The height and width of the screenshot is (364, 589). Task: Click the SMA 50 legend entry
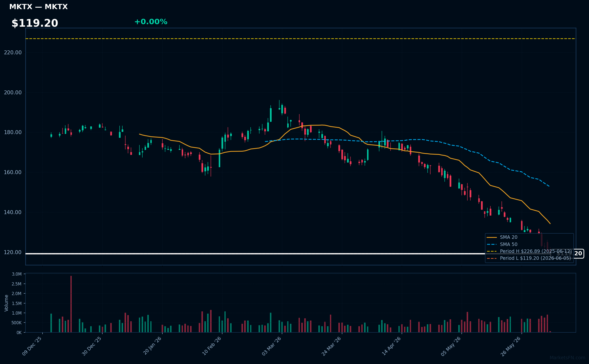coord(508,244)
